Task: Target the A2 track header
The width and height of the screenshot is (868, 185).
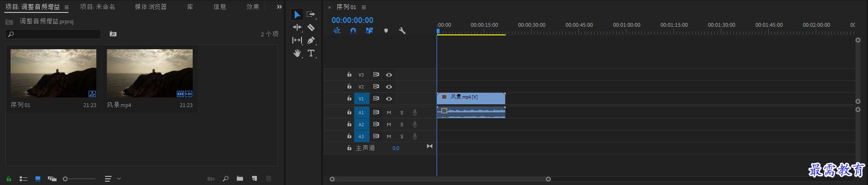Action: 361,124
